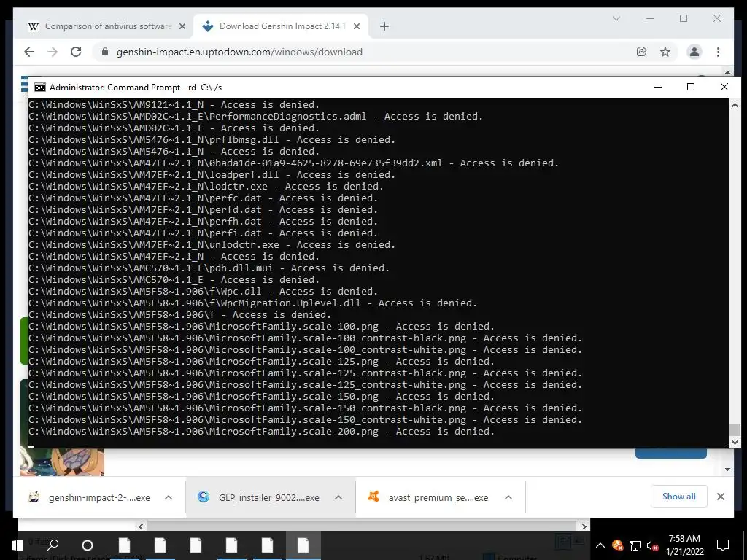
Task: Open the clock showing 7:58 AM
Action: click(x=684, y=545)
